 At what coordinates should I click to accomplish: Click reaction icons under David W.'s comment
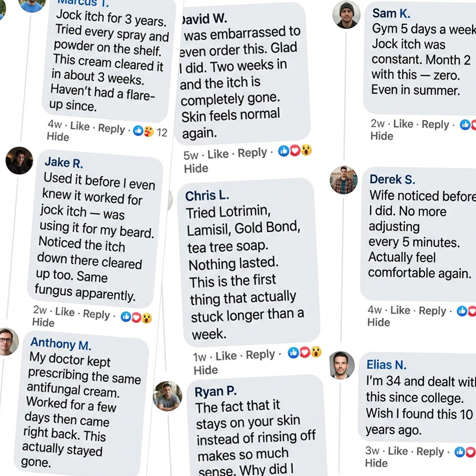pos(295,151)
